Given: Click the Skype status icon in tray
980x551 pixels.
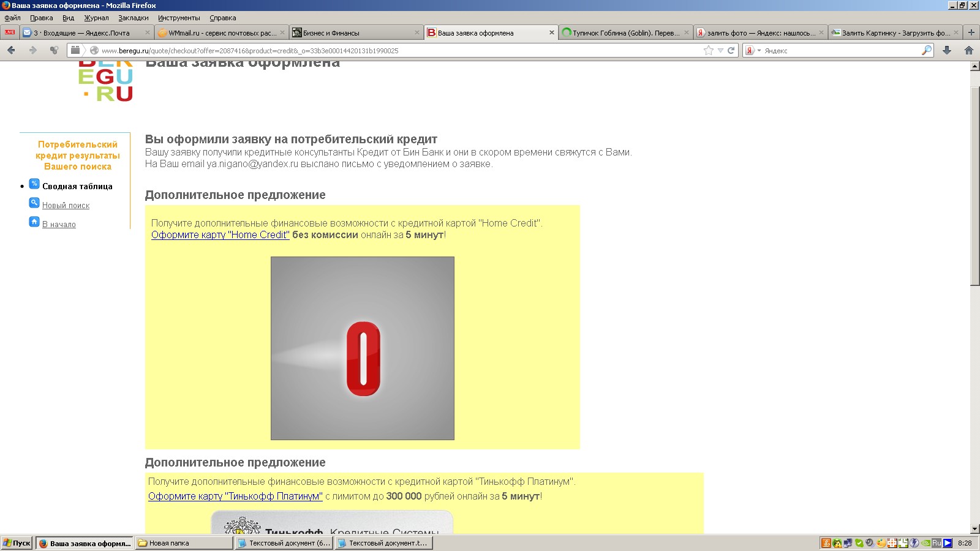Looking at the screenshot, I should (859, 542).
